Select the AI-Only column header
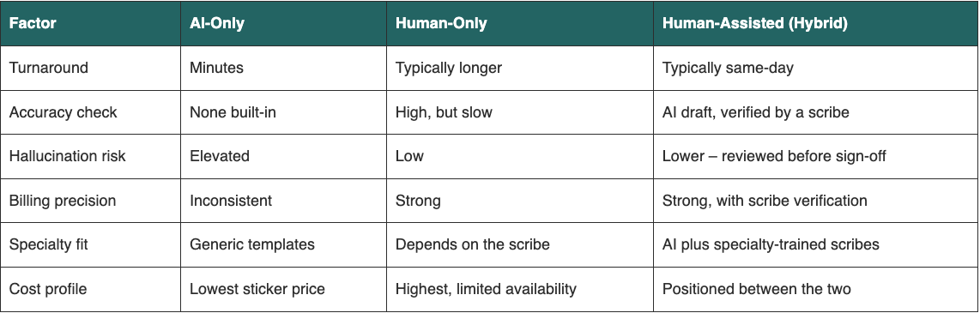 pos(217,23)
